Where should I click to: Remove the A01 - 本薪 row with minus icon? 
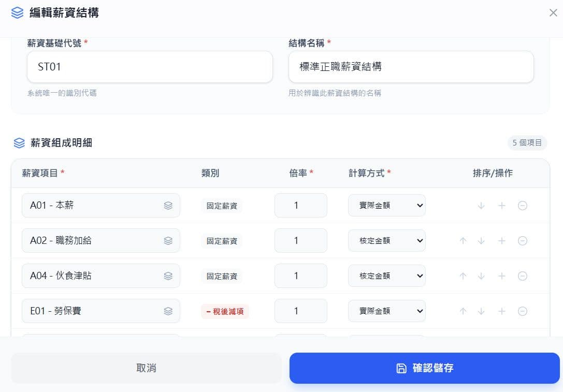point(523,205)
